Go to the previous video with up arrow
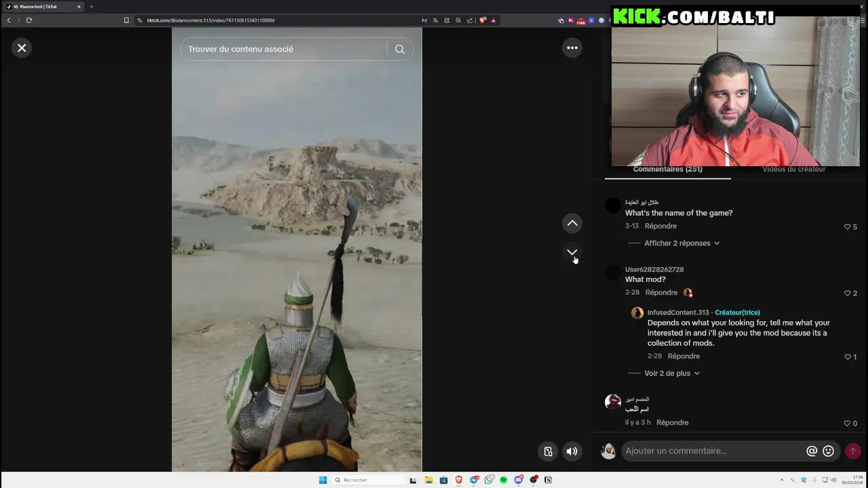The image size is (868, 488). point(572,223)
